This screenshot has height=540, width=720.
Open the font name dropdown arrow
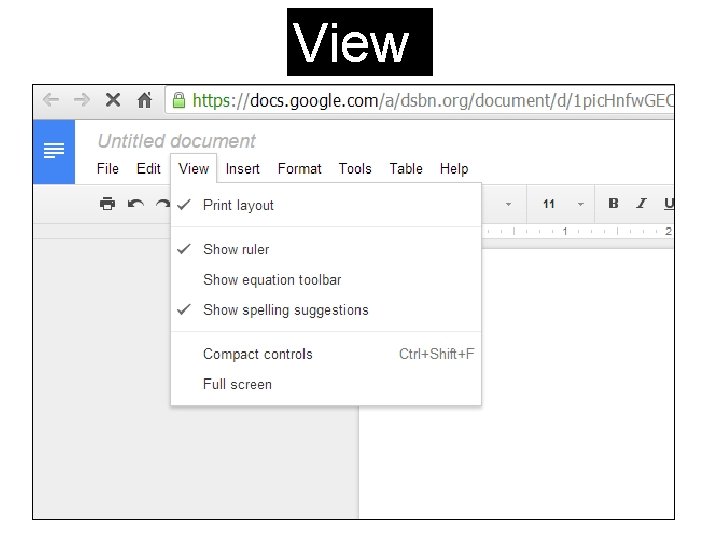(x=508, y=204)
